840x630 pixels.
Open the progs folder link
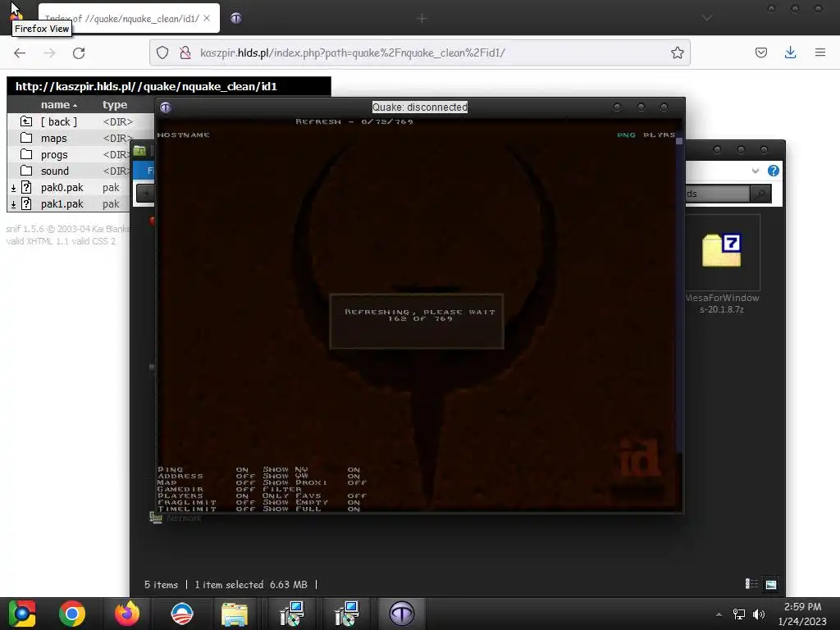coord(54,155)
